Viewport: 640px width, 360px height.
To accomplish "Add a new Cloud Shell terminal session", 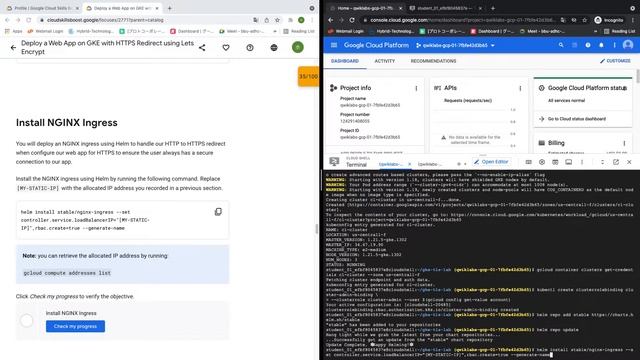I will (459, 164).
